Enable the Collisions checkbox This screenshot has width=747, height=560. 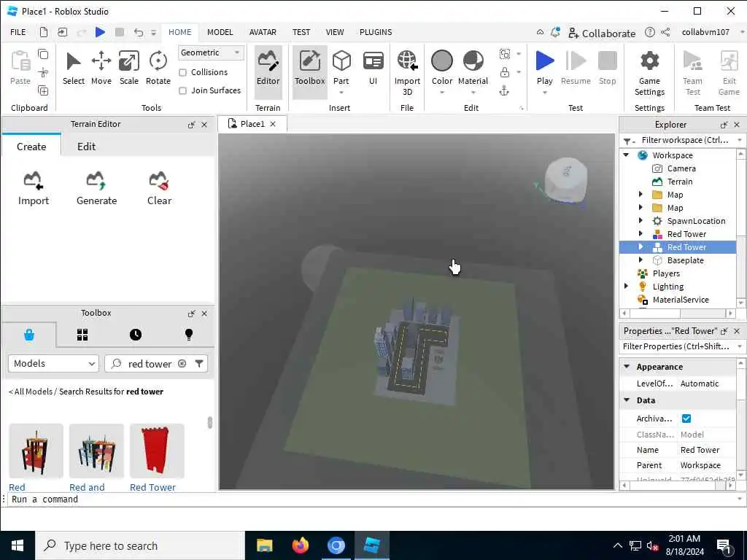(x=182, y=72)
